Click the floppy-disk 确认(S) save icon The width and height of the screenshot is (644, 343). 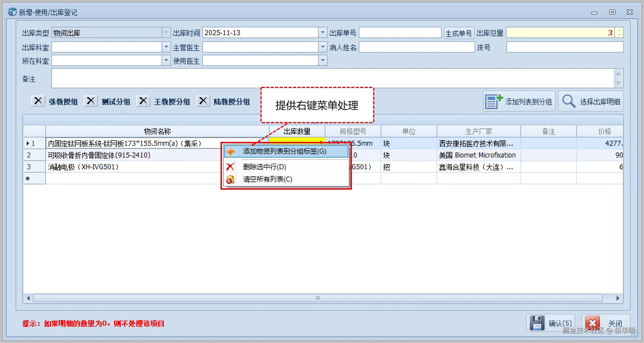click(x=537, y=323)
